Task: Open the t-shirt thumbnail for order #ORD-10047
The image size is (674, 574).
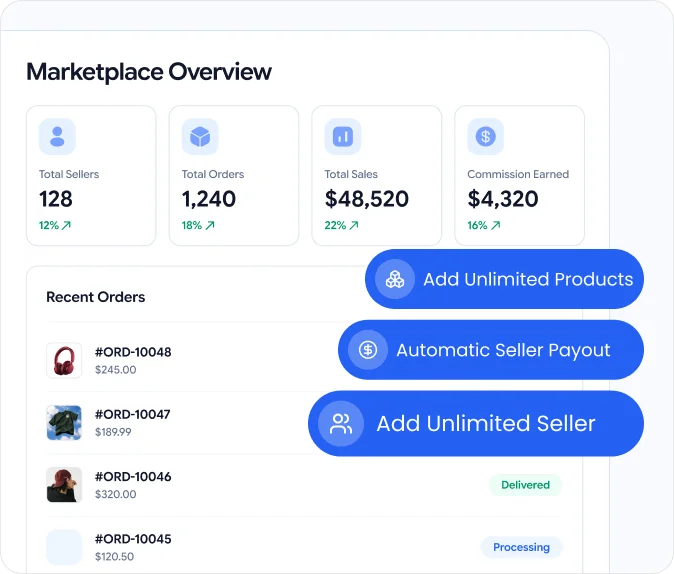Action: 64,423
